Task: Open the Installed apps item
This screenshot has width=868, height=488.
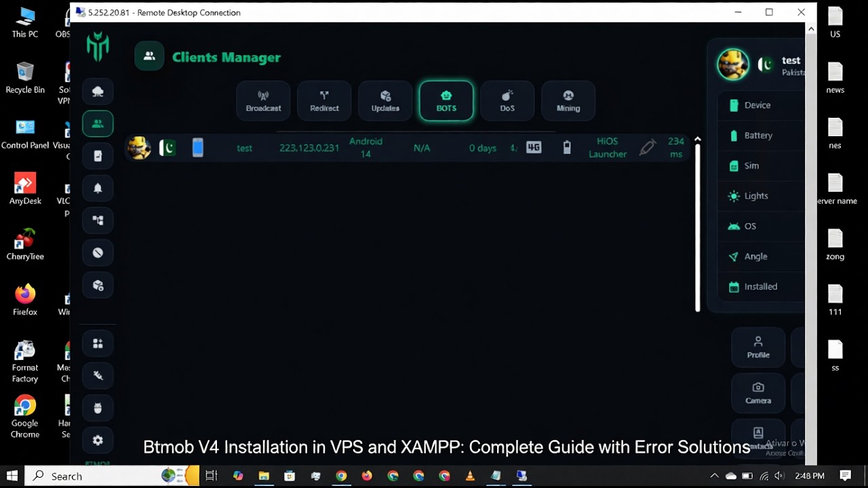Action: [x=762, y=287]
